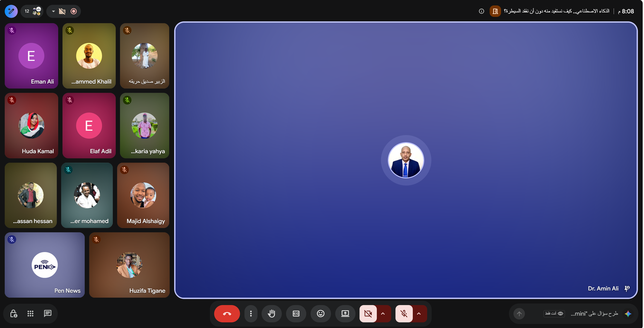
Task: Open the emoji reactions button
Action: pos(320,314)
